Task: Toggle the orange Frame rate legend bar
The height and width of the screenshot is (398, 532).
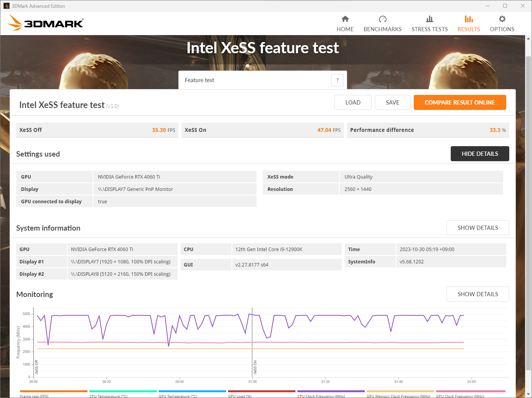Action: [x=54, y=391]
